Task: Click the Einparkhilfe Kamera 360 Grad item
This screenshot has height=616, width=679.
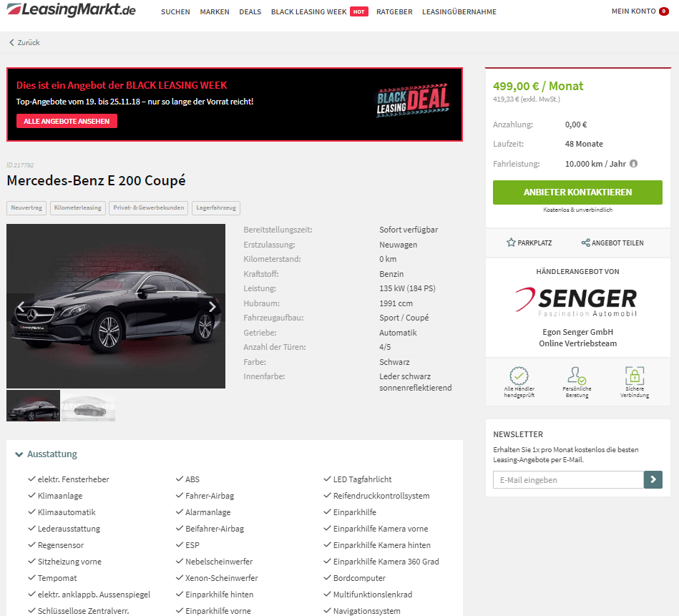Action: click(x=386, y=562)
